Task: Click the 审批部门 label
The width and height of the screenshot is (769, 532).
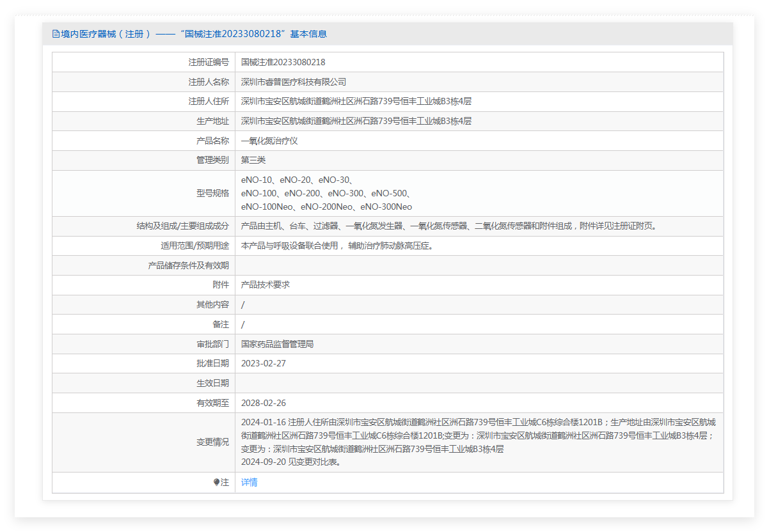Action: coord(212,344)
